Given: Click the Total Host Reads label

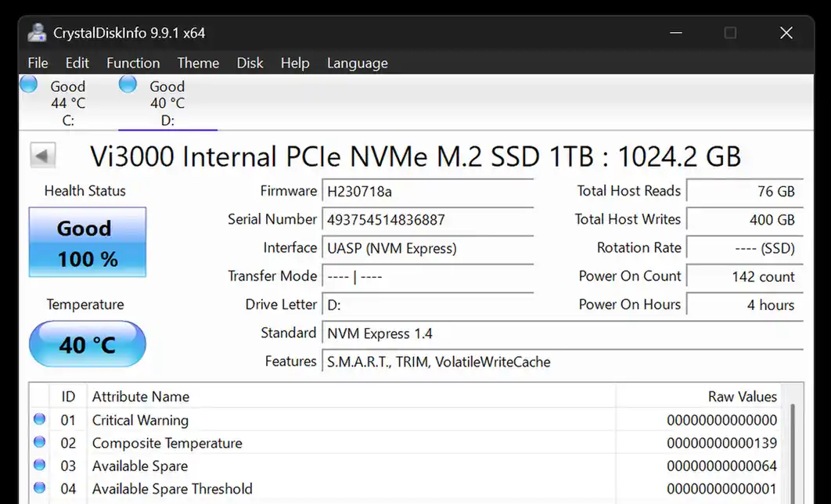Looking at the screenshot, I should (628, 191).
